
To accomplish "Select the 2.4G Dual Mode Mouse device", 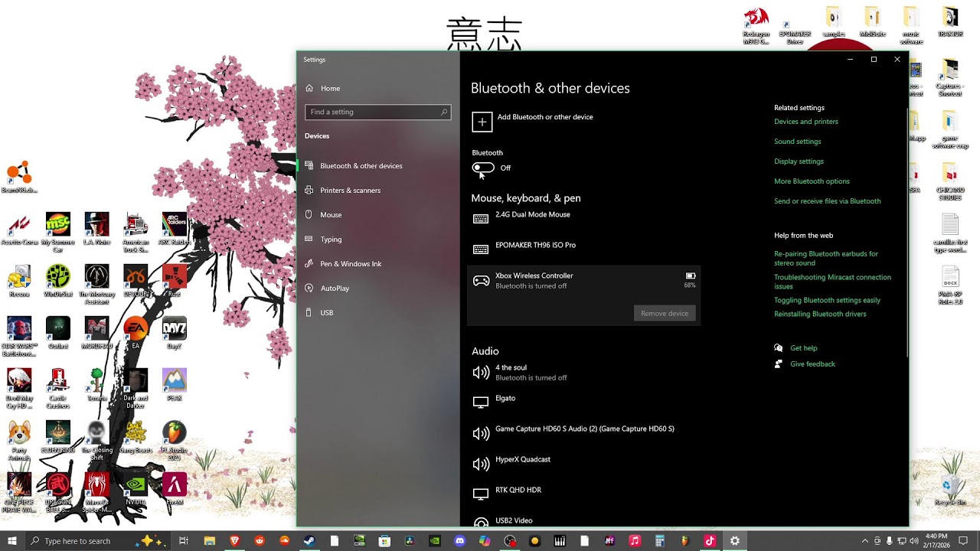I will tap(583, 218).
